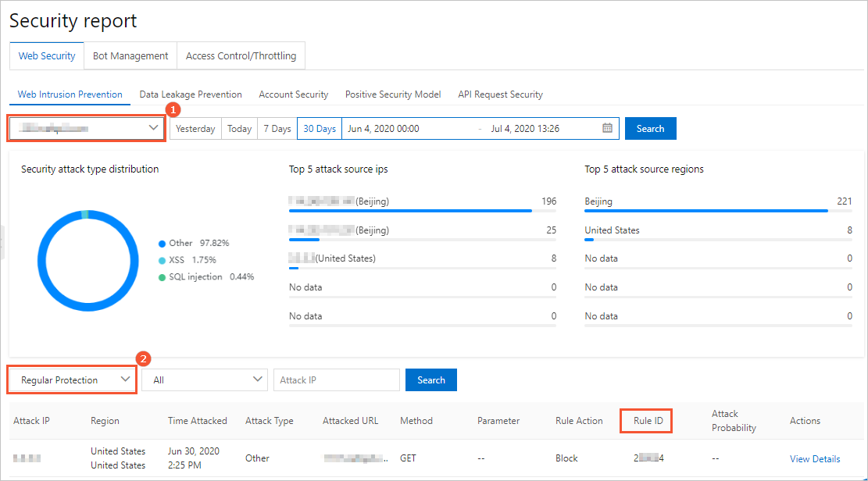This screenshot has height=481, width=868.
Task: Click the attack type distribution donut chart
Action: (x=88, y=261)
